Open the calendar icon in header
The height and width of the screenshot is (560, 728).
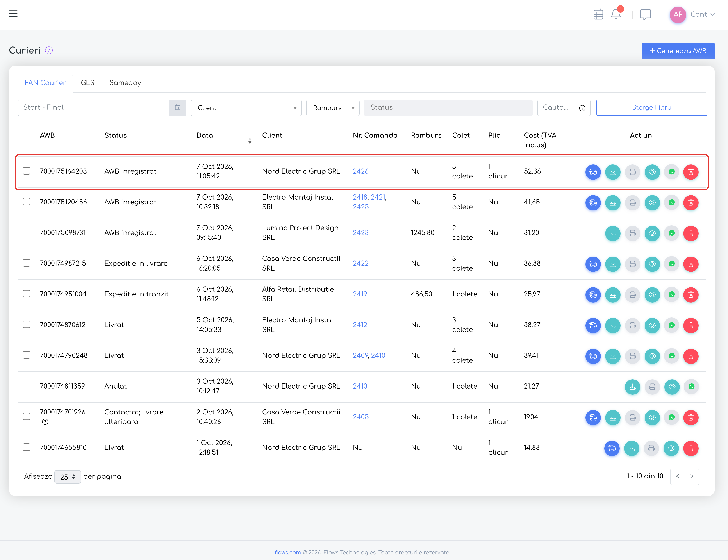click(x=598, y=14)
